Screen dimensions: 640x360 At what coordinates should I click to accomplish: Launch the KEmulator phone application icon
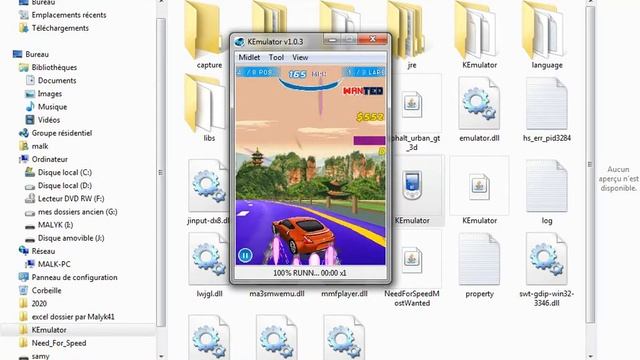click(x=412, y=192)
